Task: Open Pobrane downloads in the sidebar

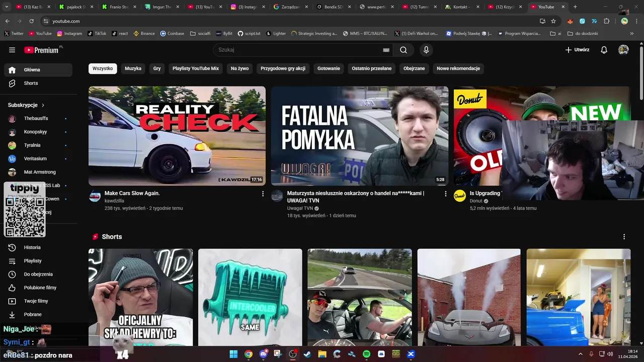Action: pyautogui.click(x=38, y=314)
